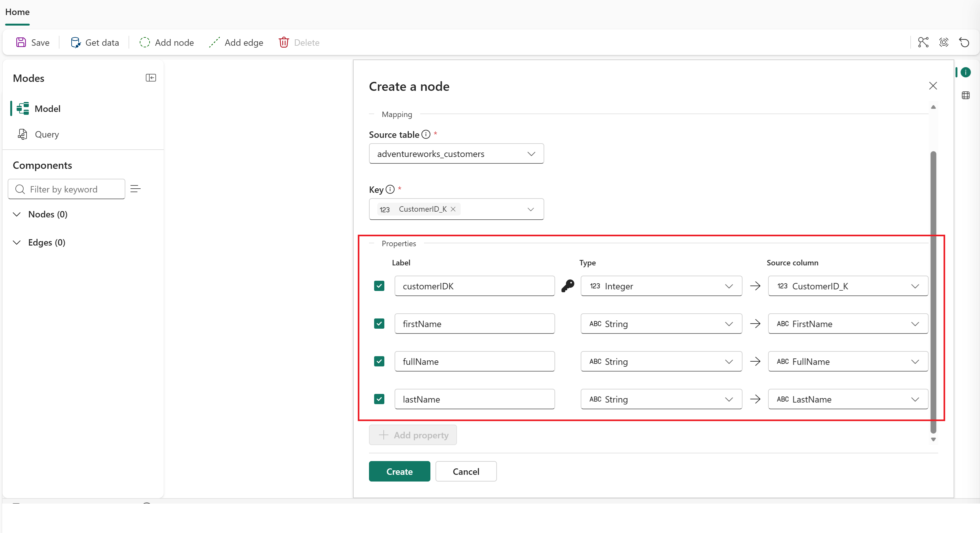Open the components filter options icon

pyautogui.click(x=136, y=189)
